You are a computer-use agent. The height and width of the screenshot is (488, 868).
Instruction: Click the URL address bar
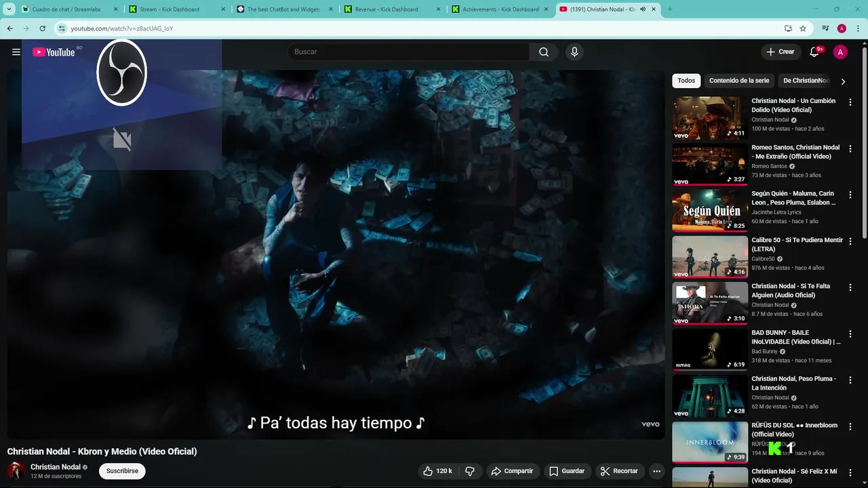[x=420, y=28]
